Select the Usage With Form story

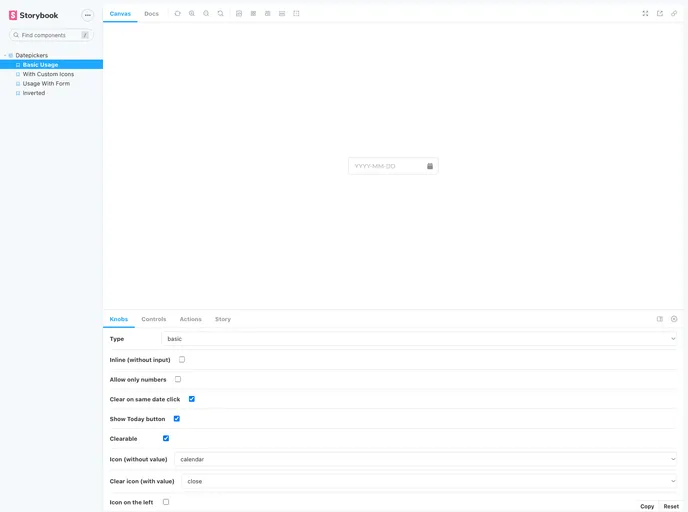pos(51,83)
